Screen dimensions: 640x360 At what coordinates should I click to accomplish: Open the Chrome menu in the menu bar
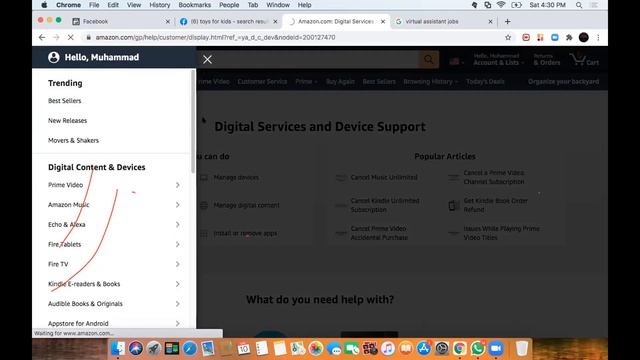[x=68, y=5]
